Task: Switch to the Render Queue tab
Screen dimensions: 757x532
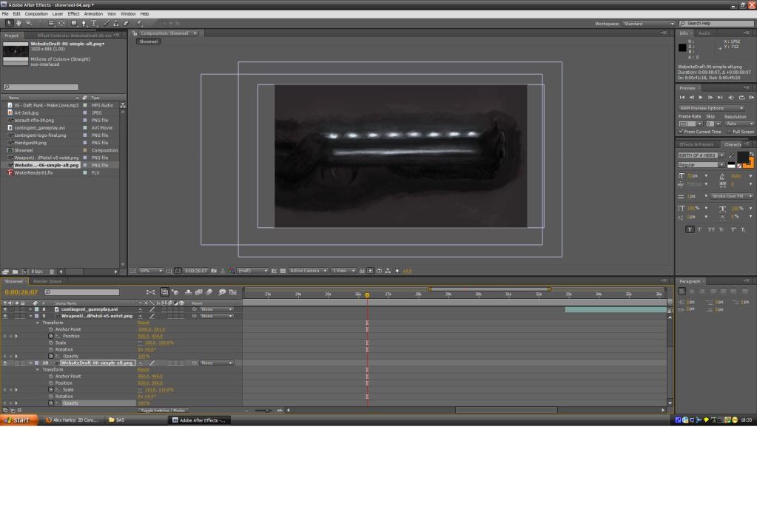Action: click(x=46, y=281)
